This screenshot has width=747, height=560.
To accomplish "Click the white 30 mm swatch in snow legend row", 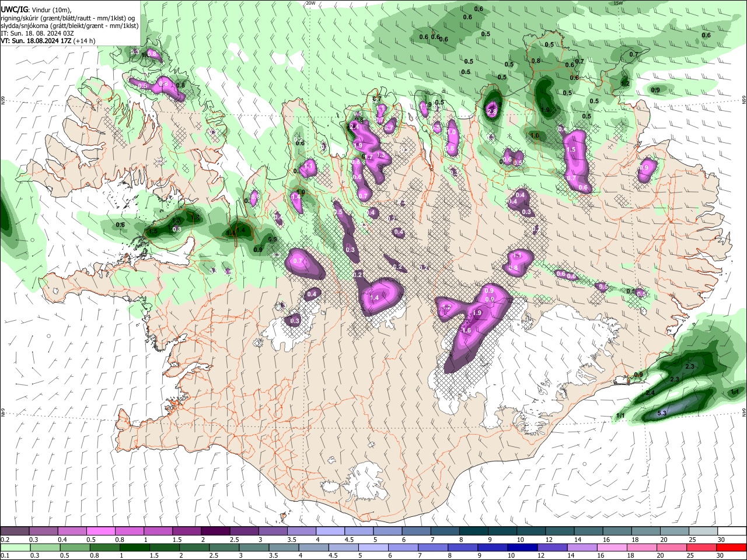I will 732,531.
